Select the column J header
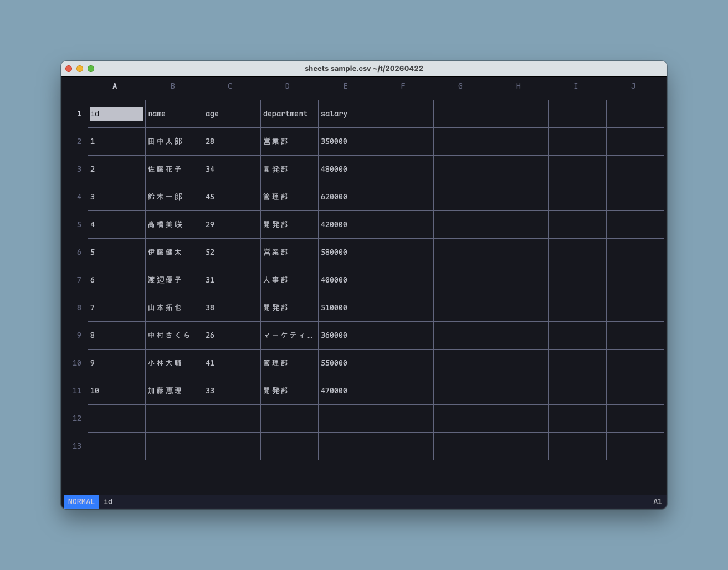 click(x=633, y=86)
